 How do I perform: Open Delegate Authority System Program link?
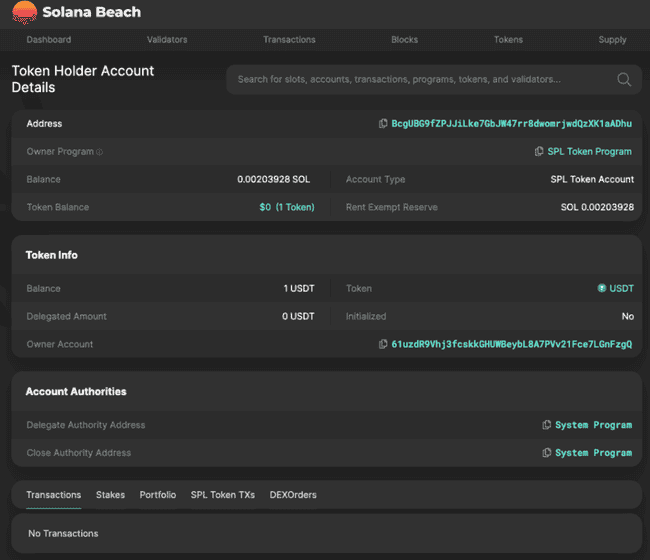[594, 425]
